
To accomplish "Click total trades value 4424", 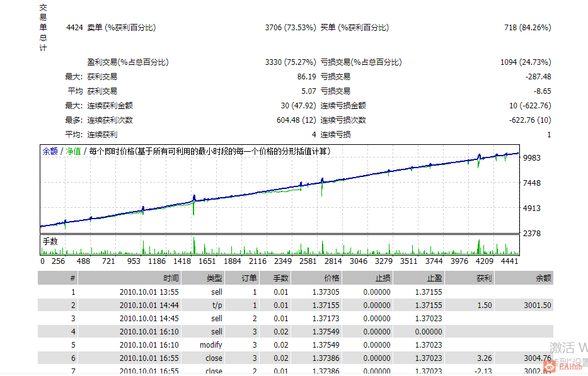I will 74,27.
